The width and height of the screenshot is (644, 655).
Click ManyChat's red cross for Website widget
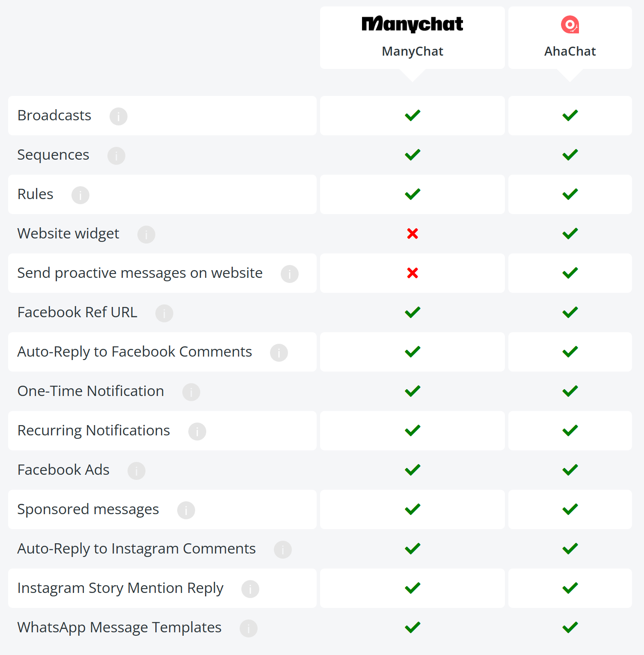coord(413,233)
